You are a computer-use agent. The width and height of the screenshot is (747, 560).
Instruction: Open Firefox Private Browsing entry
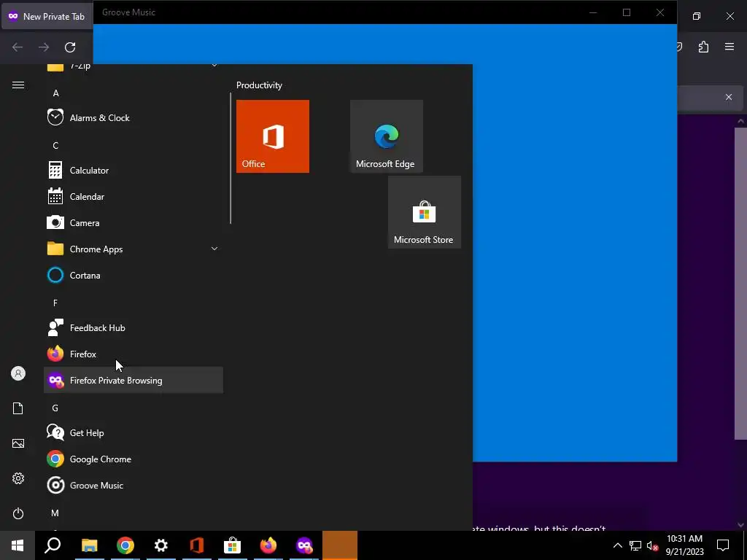coord(133,380)
